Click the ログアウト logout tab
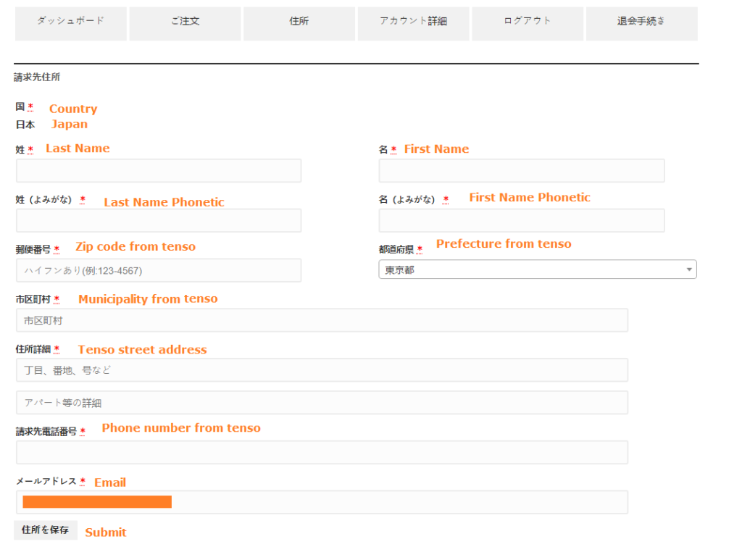Image resolution: width=742 pixels, height=560 pixels. (x=527, y=21)
